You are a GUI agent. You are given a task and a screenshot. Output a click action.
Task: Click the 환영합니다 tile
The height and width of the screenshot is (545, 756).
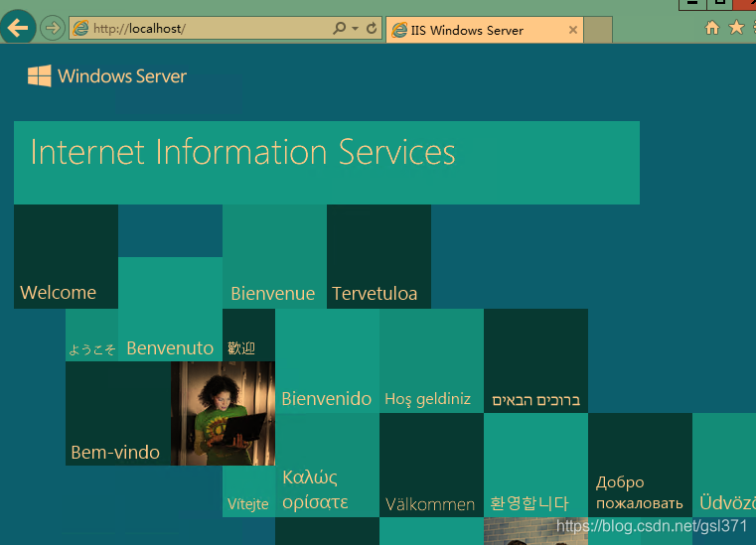(535, 465)
